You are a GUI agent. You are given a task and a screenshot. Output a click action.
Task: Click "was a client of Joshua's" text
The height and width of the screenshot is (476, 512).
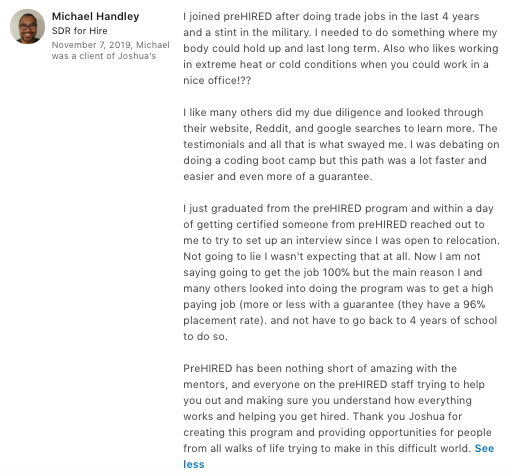coord(104,56)
